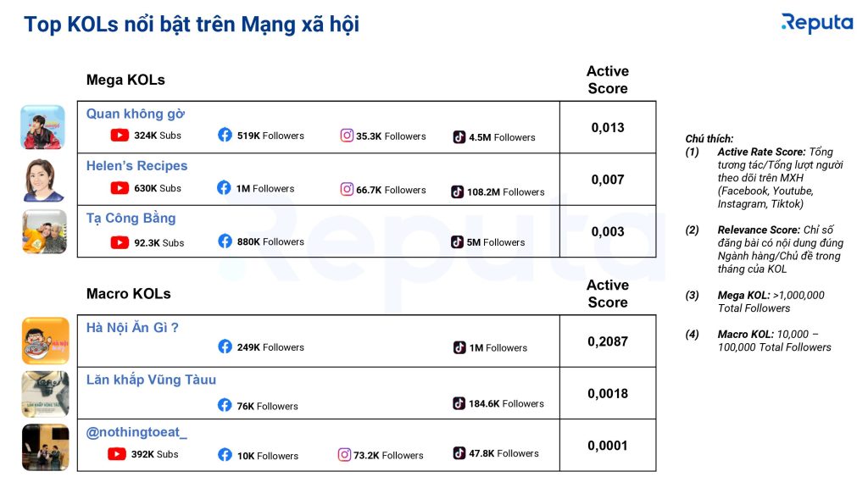Viewport: 868px width, 488px height.
Task: Click the Lăn khắp Vũng Tàu thumbnail
Action: pyautogui.click(x=46, y=394)
